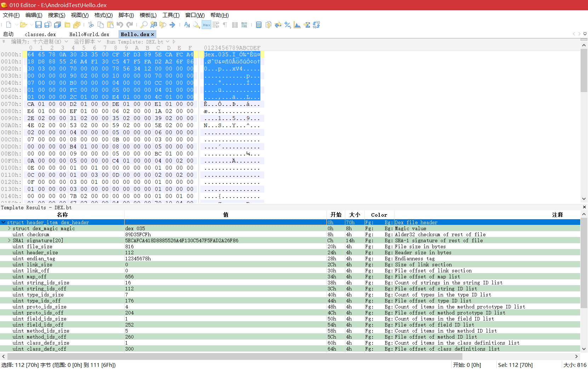Toggle show whitespace pilcrow icon

pos(225,25)
